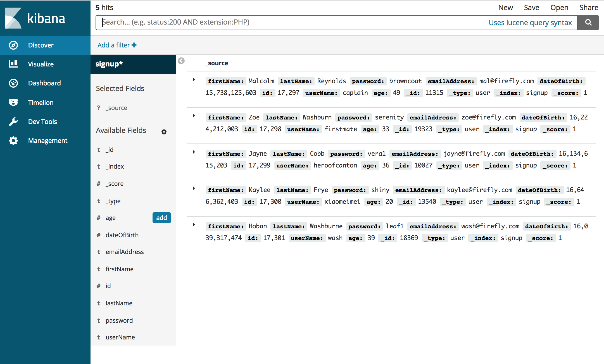The height and width of the screenshot is (364, 604).
Task: Expand the Zoe Washburn record
Action: click(193, 117)
